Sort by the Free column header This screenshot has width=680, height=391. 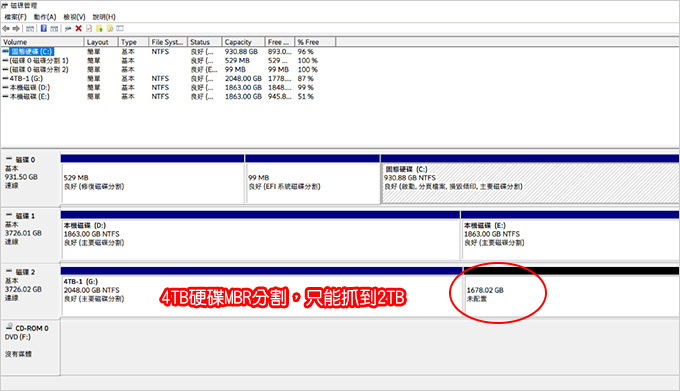click(280, 42)
